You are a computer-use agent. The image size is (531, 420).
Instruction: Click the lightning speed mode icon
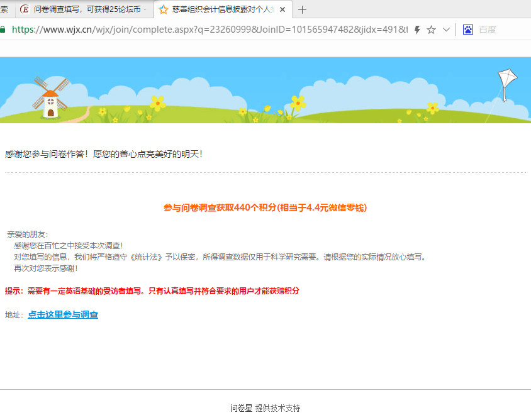417,30
